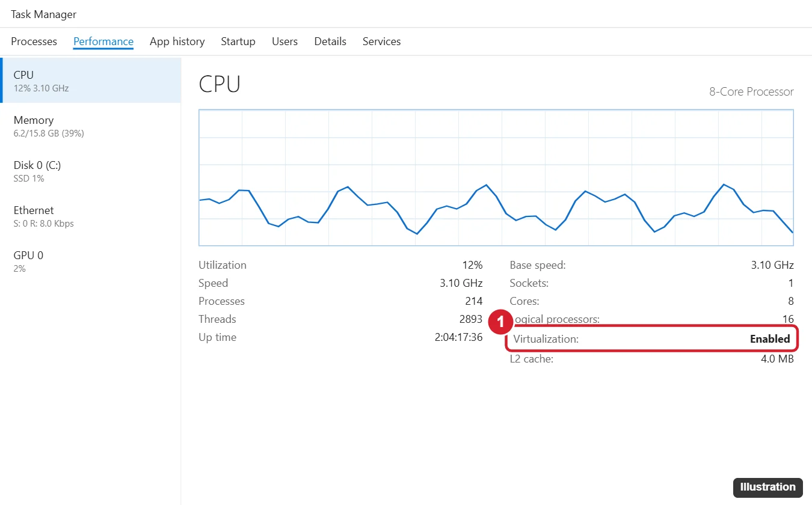Image resolution: width=812 pixels, height=505 pixels.
Task: View Ethernet performance in the sidebar
Action: tap(90, 216)
